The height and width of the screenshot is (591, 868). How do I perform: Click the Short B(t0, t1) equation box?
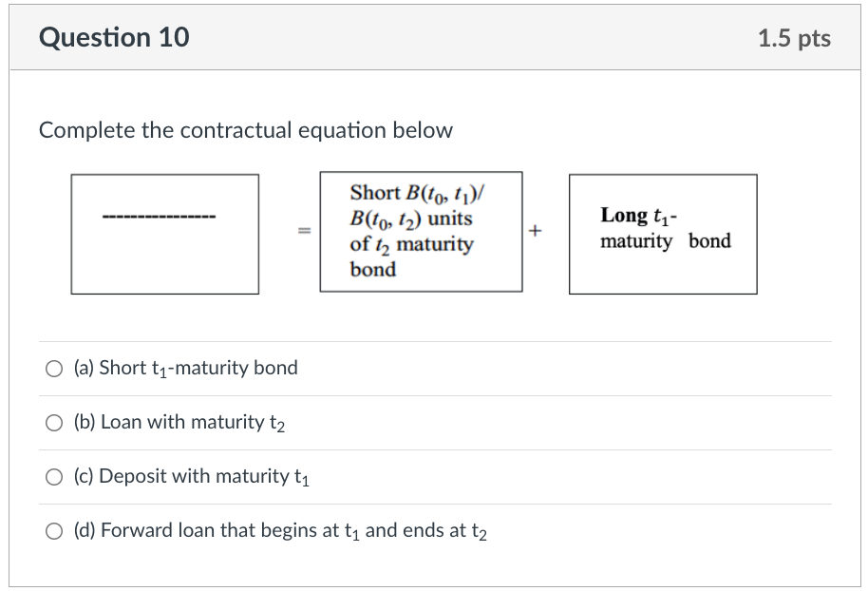[x=422, y=231]
